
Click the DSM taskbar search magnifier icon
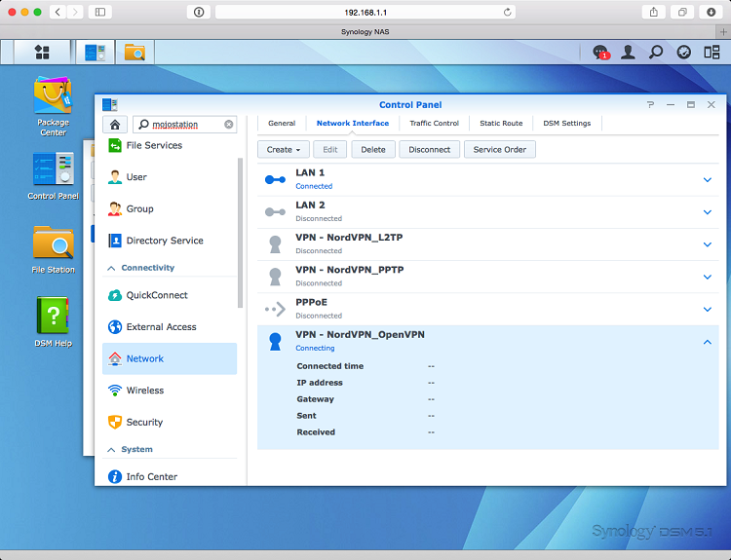(x=656, y=52)
